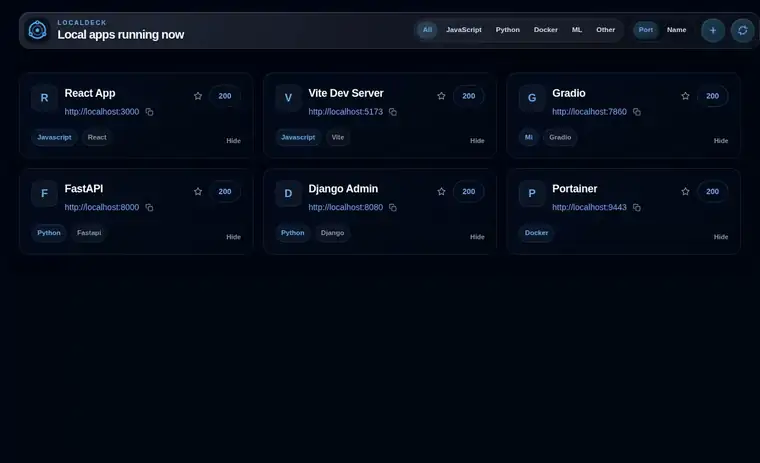Image resolution: width=760 pixels, height=463 pixels.
Task: Click the Python tag on FastAPI card
Action: click(49, 233)
